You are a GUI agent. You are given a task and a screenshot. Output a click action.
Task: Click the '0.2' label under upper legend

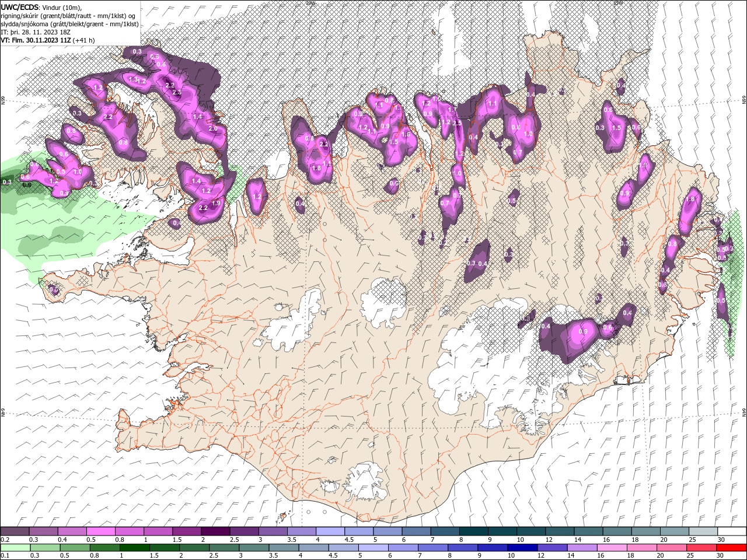pos(5,540)
